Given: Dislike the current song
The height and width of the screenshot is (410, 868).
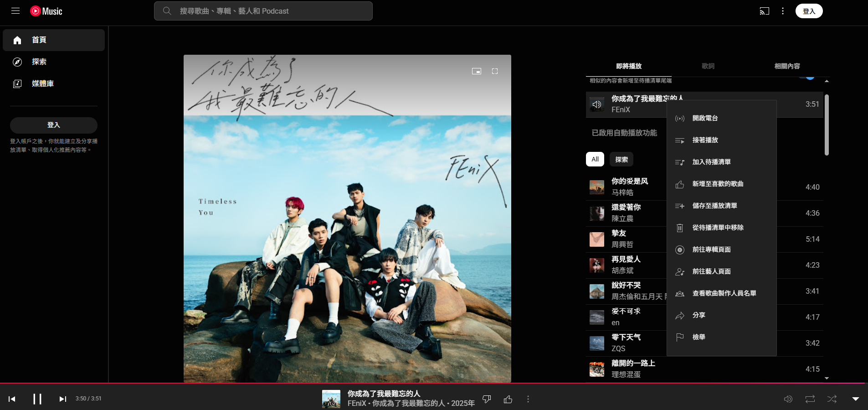Looking at the screenshot, I should (487, 400).
